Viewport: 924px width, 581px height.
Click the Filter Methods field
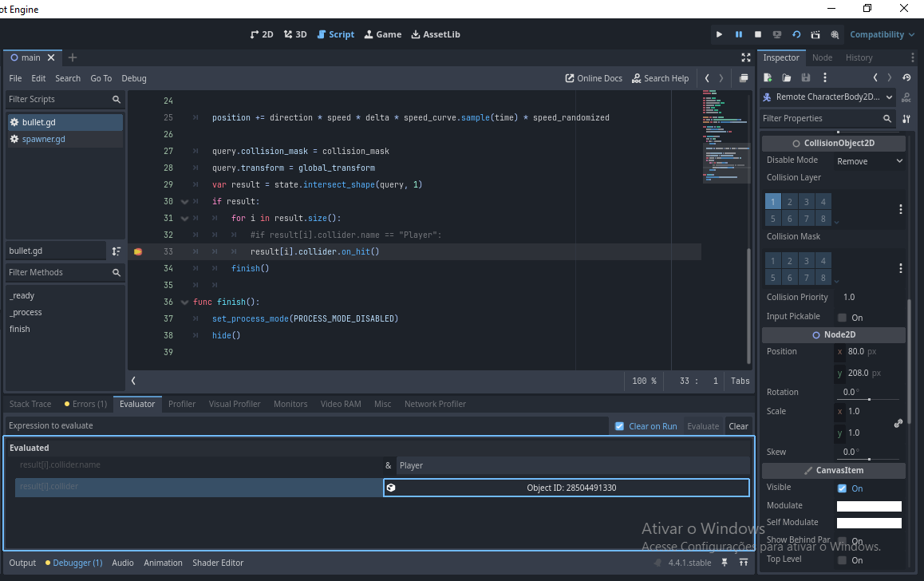[x=65, y=272]
